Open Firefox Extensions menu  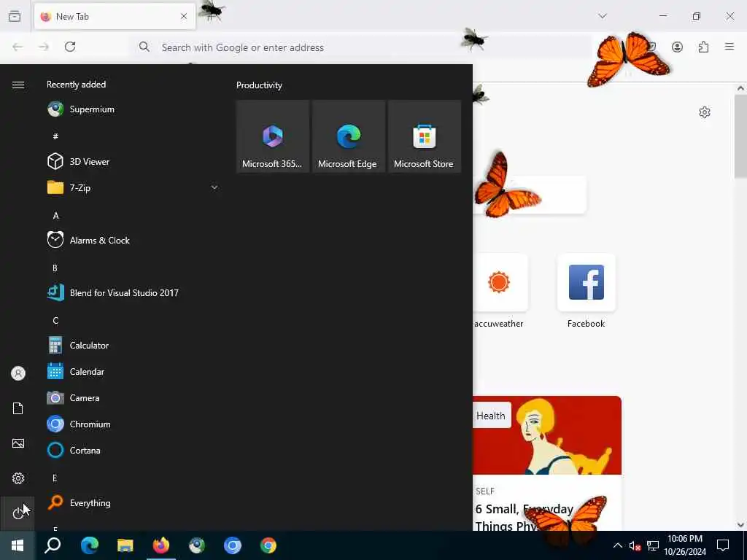(703, 47)
